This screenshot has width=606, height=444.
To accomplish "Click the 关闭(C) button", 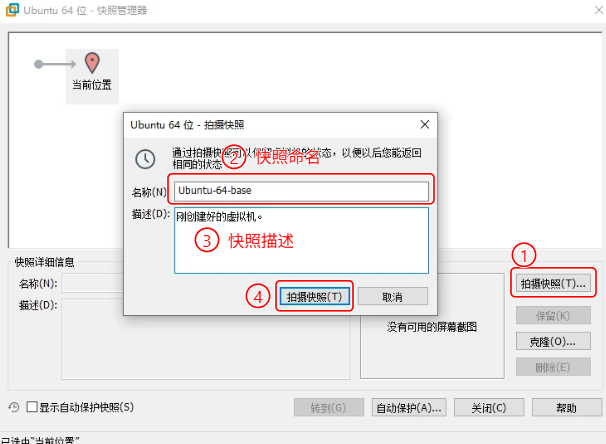I will [x=489, y=407].
